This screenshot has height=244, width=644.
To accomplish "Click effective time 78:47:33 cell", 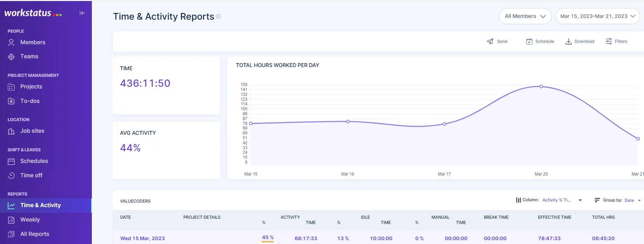I will tap(549, 238).
